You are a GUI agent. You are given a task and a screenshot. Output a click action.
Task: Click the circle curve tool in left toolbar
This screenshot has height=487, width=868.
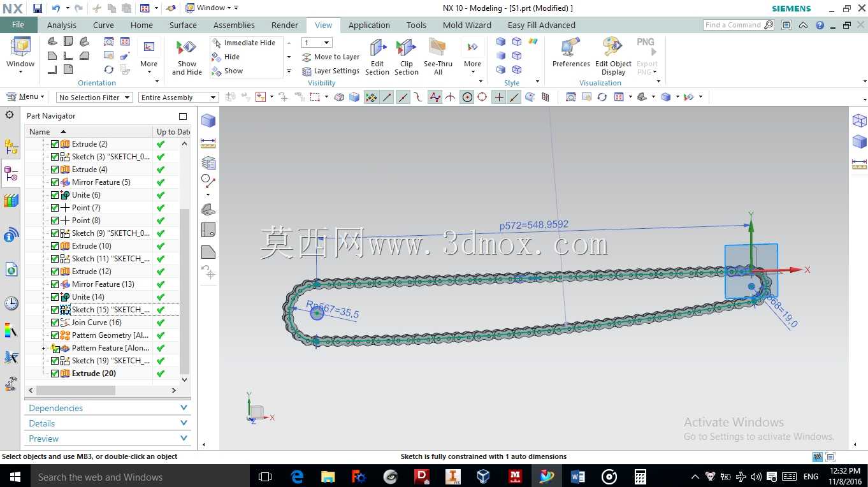(x=208, y=181)
